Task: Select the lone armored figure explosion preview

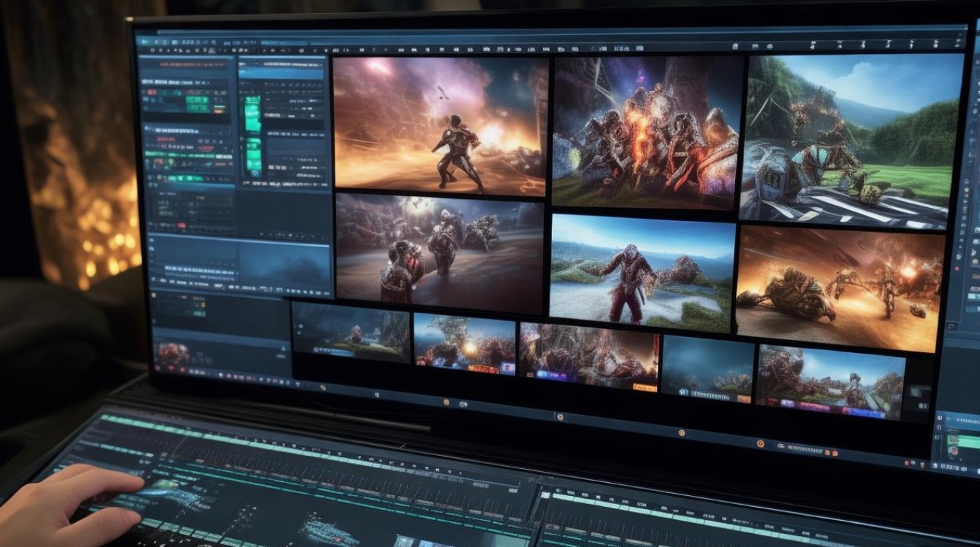Action: pos(440,125)
